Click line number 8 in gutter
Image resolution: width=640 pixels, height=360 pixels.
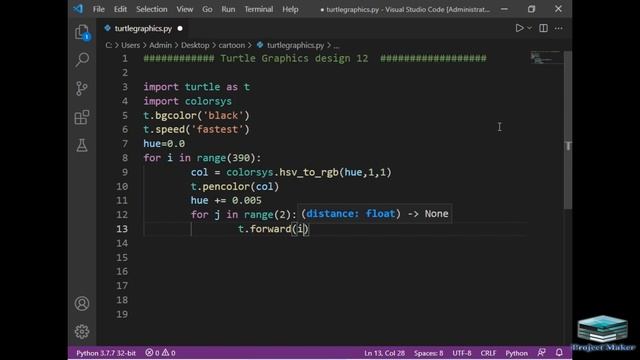point(124,158)
